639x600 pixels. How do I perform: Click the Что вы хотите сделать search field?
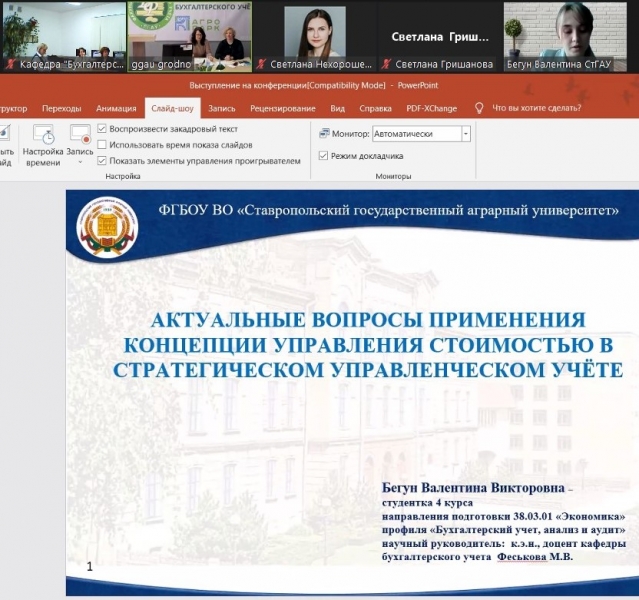(537, 108)
